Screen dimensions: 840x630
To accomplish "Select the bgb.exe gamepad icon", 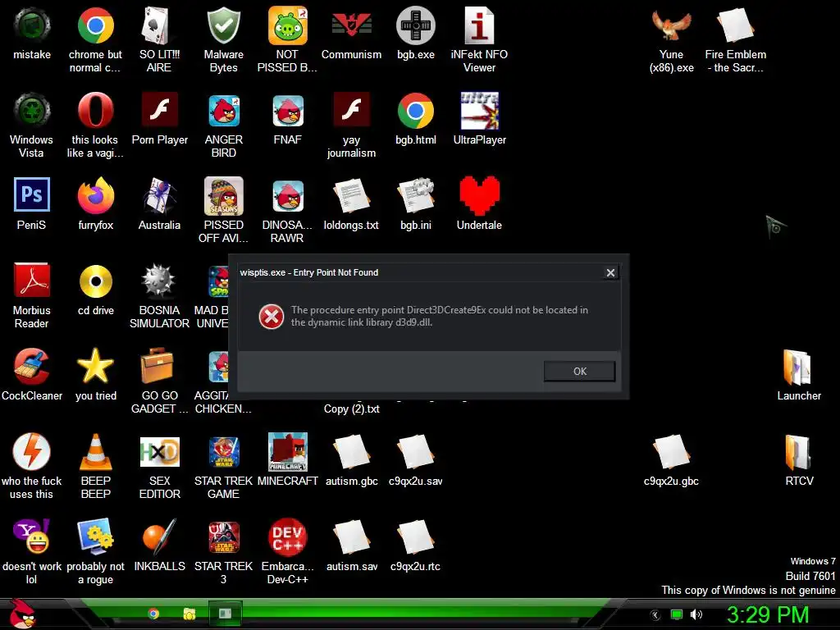I will 415,25.
